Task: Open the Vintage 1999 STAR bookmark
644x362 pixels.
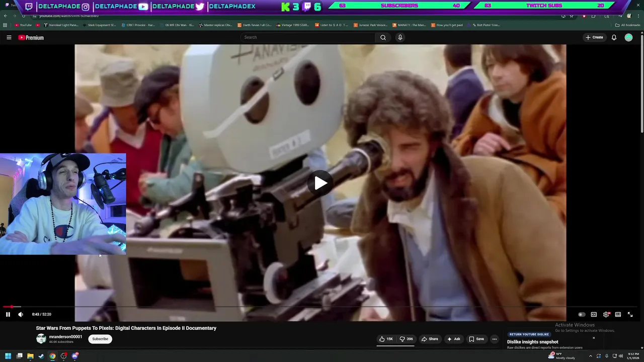Action: [x=293, y=25]
